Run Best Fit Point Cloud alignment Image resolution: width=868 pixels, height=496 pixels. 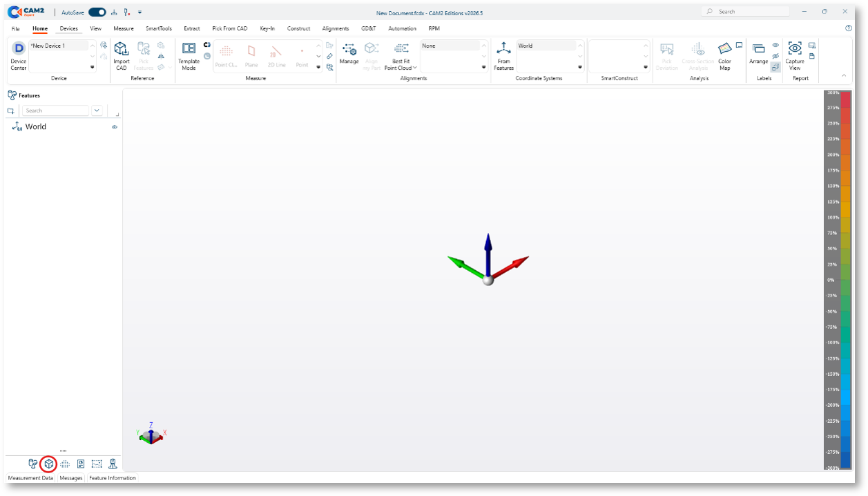point(401,55)
